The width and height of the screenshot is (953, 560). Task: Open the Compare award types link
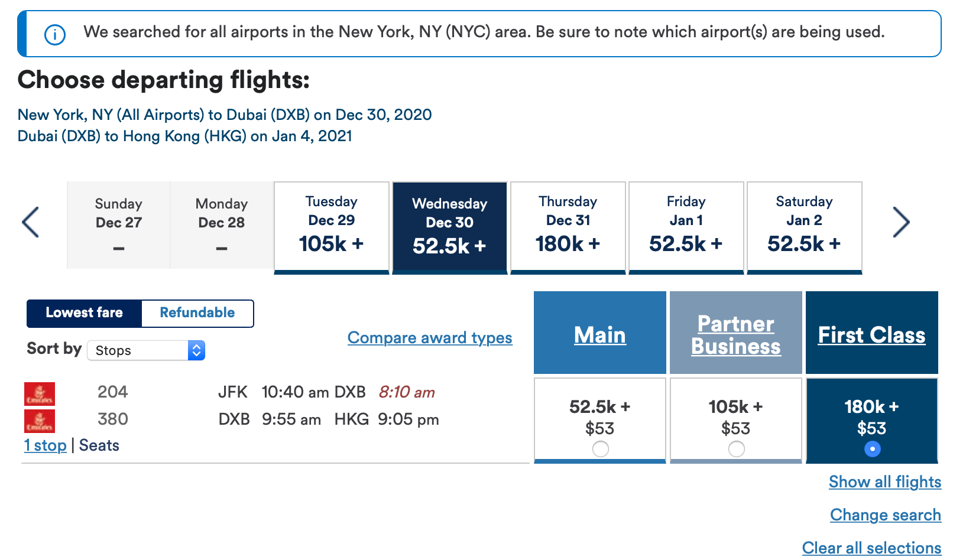[430, 337]
